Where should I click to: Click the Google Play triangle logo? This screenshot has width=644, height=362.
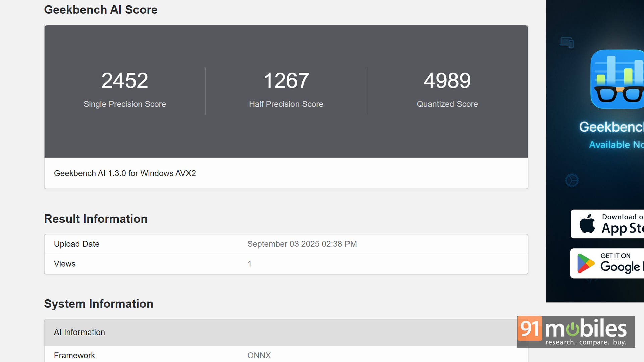click(585, 263)
